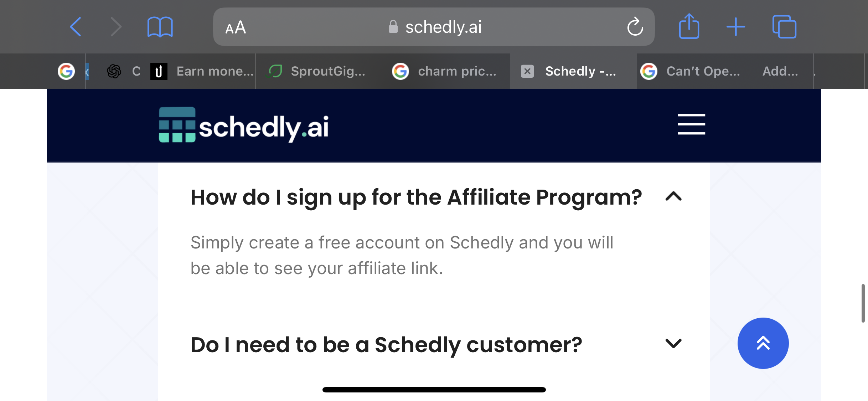Focus the schedly.ai address bar

pyautogui.click(x=434, y=27)
